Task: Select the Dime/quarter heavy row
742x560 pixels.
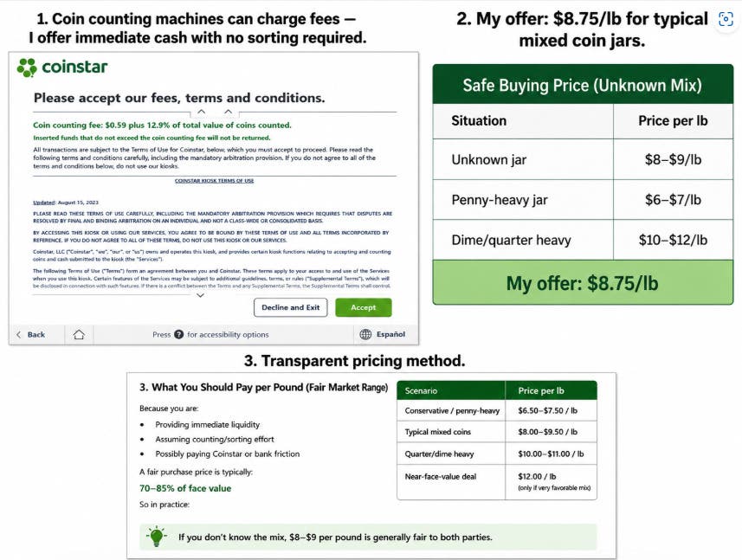Action: (x=583, y=240)
